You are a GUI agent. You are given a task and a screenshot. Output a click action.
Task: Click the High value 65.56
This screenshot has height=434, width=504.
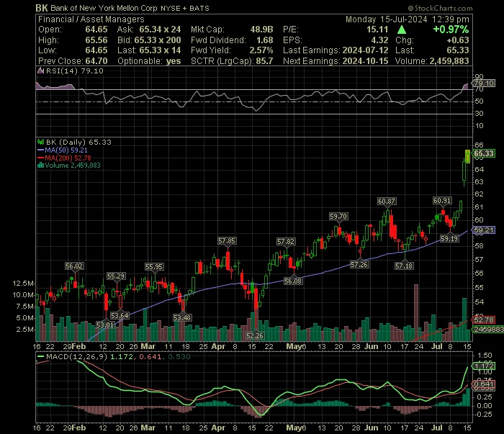click(96, 40)
